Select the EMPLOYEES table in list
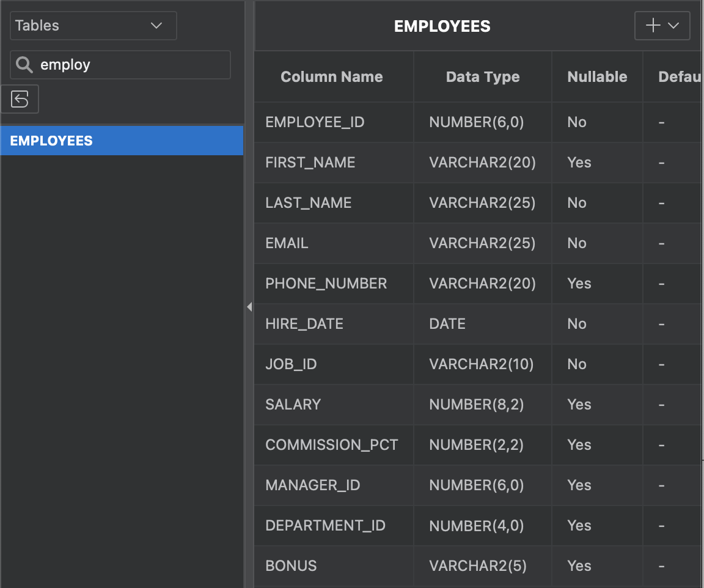 coord(122,141)
